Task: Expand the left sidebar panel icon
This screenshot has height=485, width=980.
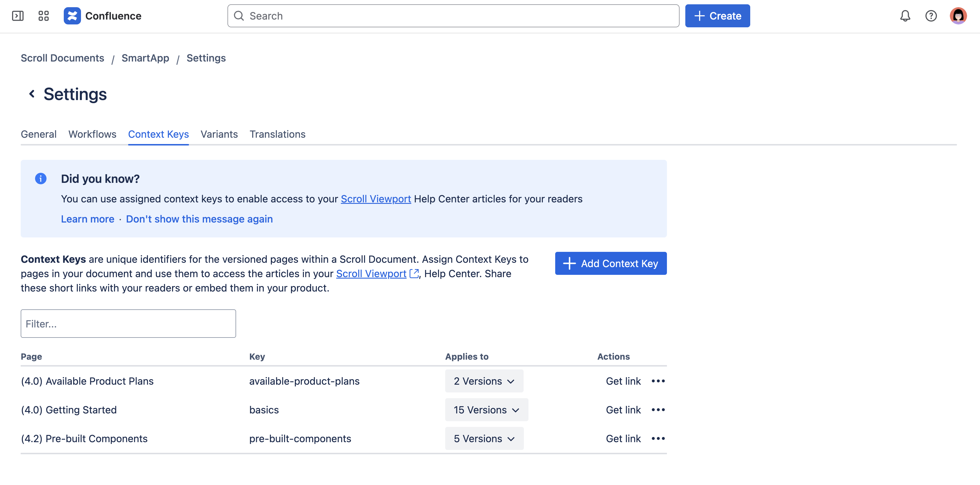Action: 18,16
